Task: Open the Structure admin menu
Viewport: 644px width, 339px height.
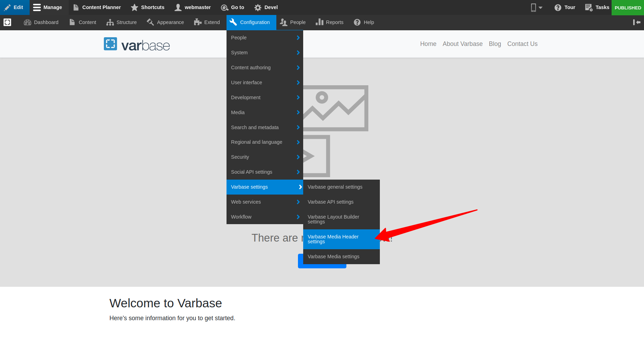Action: [122, 22]
